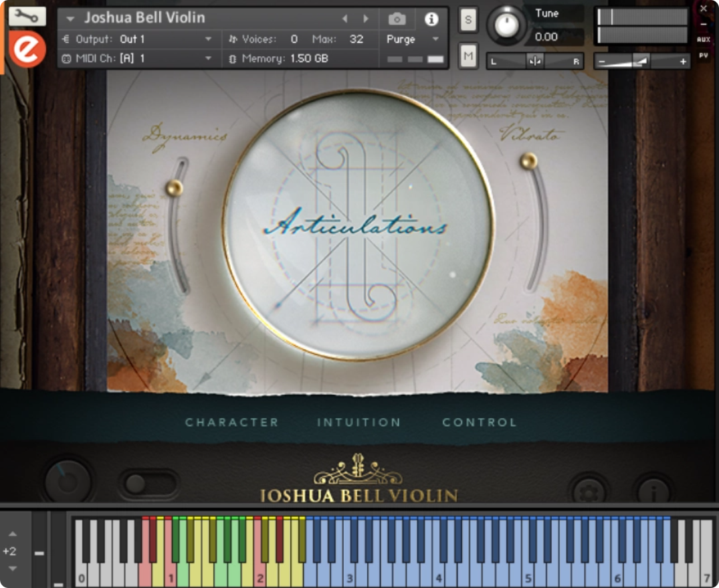The width and height of the screenshot is (719, 588).
Task: Click the Embertone logo icon
Action: coord(27,50)
